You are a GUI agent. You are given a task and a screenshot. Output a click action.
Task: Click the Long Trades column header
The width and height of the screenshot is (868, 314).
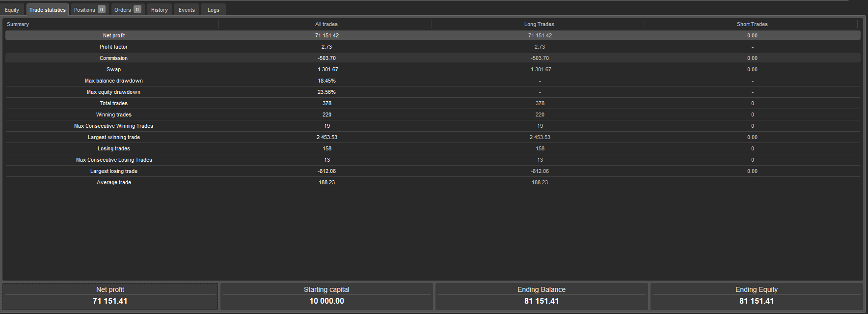(539, 24)
